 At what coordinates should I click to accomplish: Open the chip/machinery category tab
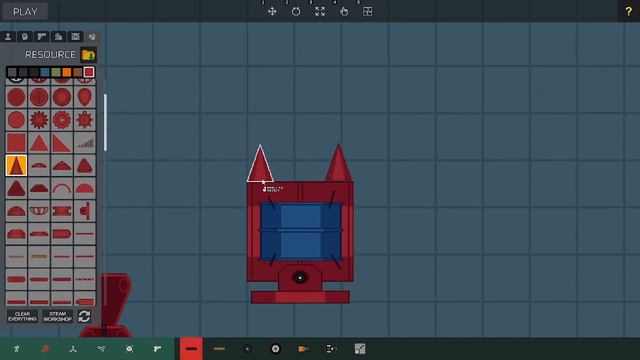click(x=76, y=37)
